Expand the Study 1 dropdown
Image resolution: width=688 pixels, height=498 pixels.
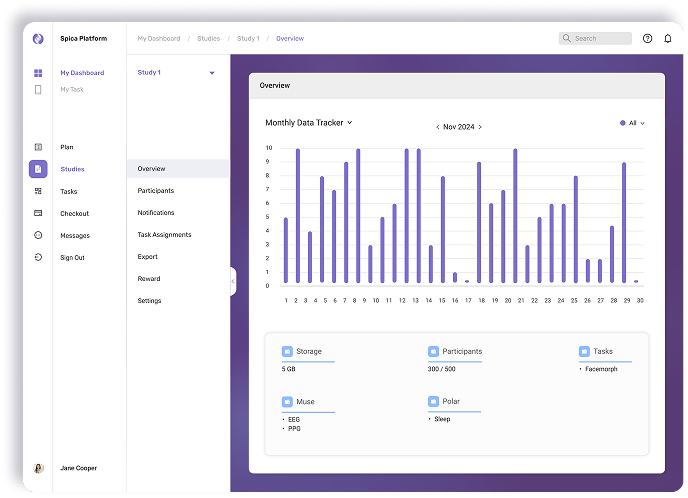[x=212, y=73]
